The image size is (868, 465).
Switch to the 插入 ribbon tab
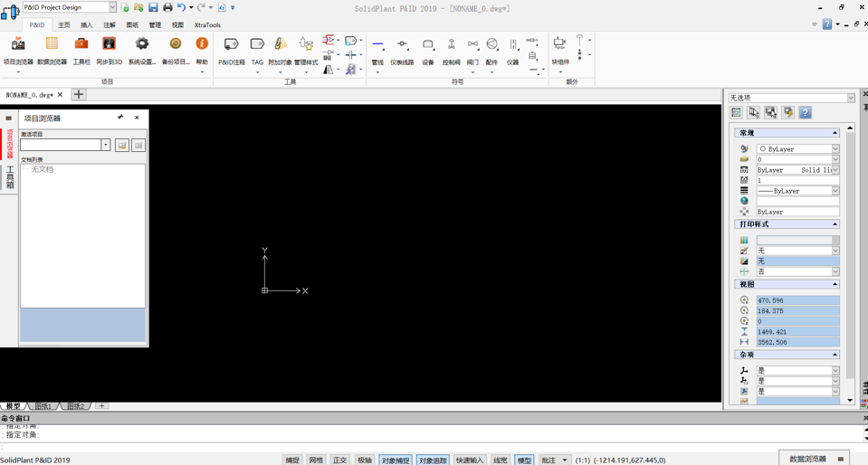click(x=87, y=25)
